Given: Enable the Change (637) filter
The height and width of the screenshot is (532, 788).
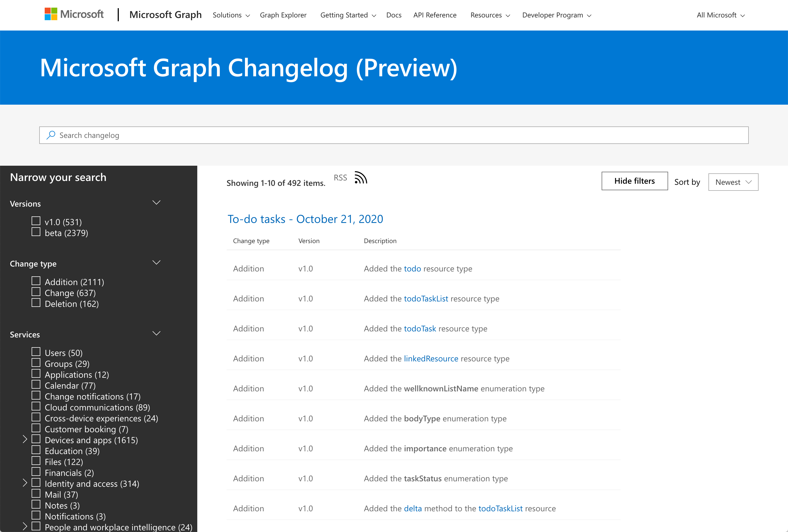Looking at the screenshot, I should click(x=36, y=292).
